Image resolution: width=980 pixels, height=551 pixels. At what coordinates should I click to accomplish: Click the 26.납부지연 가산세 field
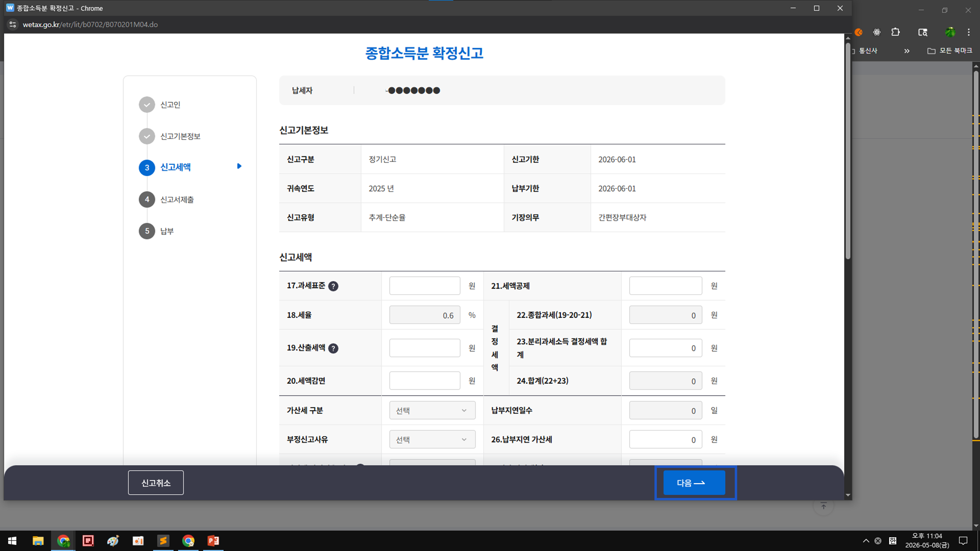[x=665, y=440]
